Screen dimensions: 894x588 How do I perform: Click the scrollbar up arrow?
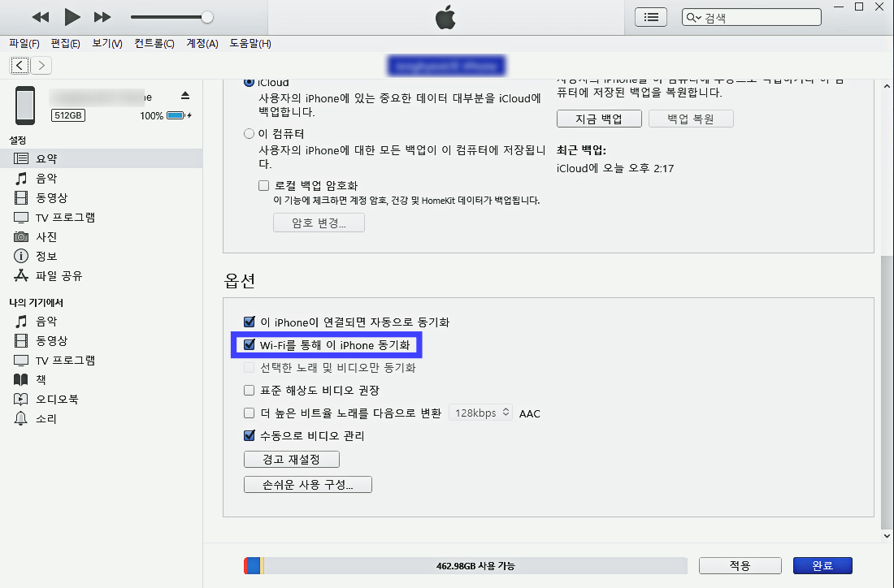tap(887, 87)
